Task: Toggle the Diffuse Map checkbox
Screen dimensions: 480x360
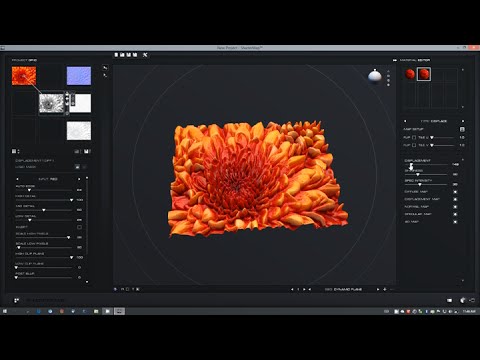Action: pyautogui.click(x=455, y=192)
